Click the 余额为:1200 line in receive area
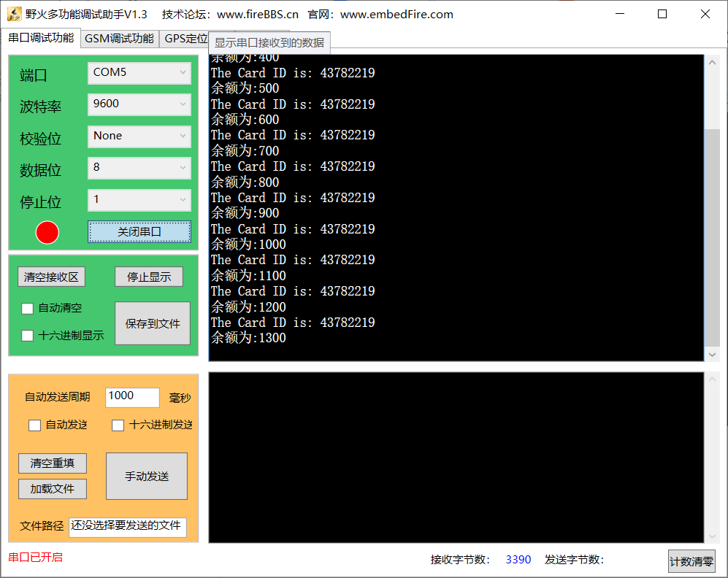Viewport: 728px width, 578px height. coord(249,307)
